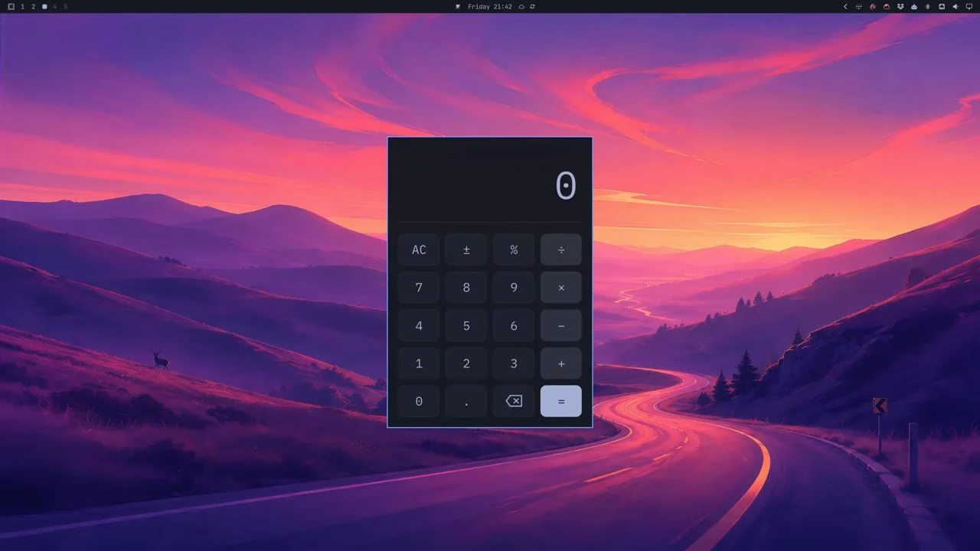Open the robot-shaped tray icon
The height and width of the screenshot is (551, 980).
(x=914, y=6)
